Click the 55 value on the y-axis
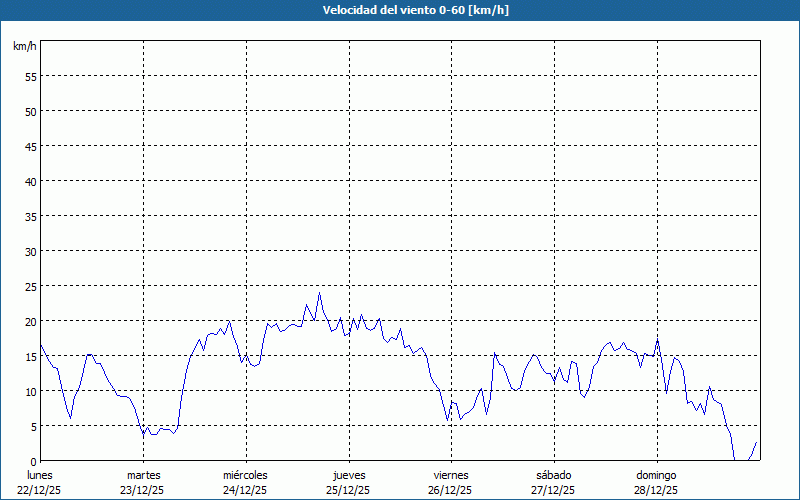Viewport: 800px width, 500px height. click(x=30, y=76)
